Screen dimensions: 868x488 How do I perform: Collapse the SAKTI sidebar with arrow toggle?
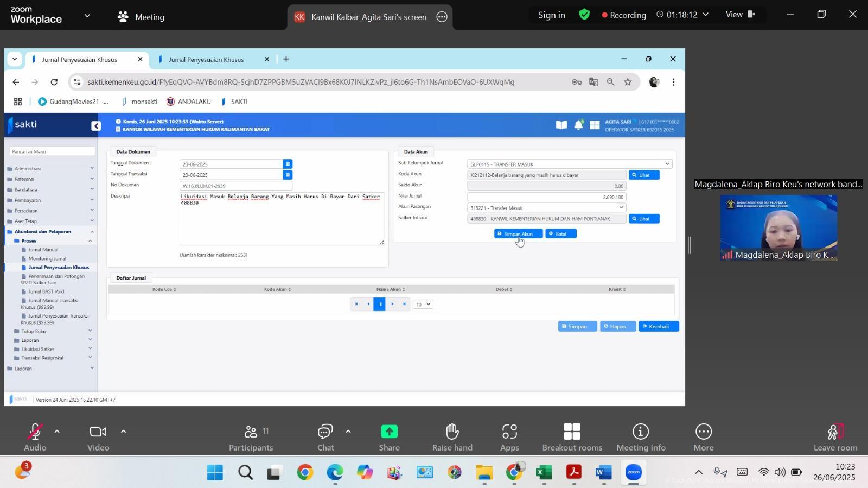[x=96, y=126]
